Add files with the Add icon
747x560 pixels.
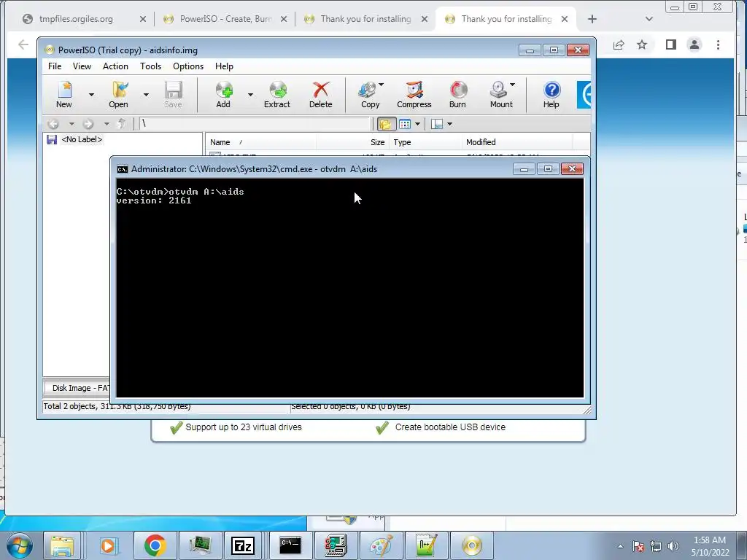tap(223, 95)
